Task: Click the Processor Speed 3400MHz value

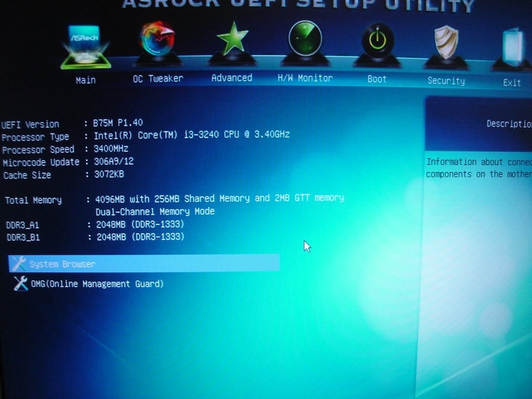Action: coord(111,149)
